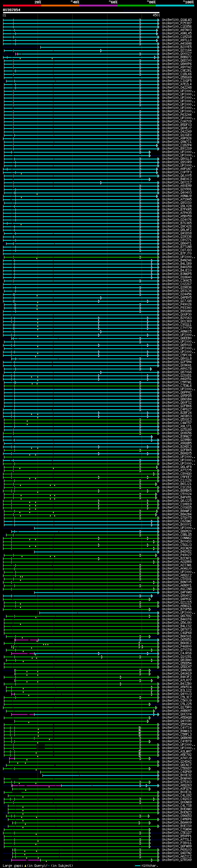Click UniRef100_P63244 label
197x868 pixels.
(177, 115)
